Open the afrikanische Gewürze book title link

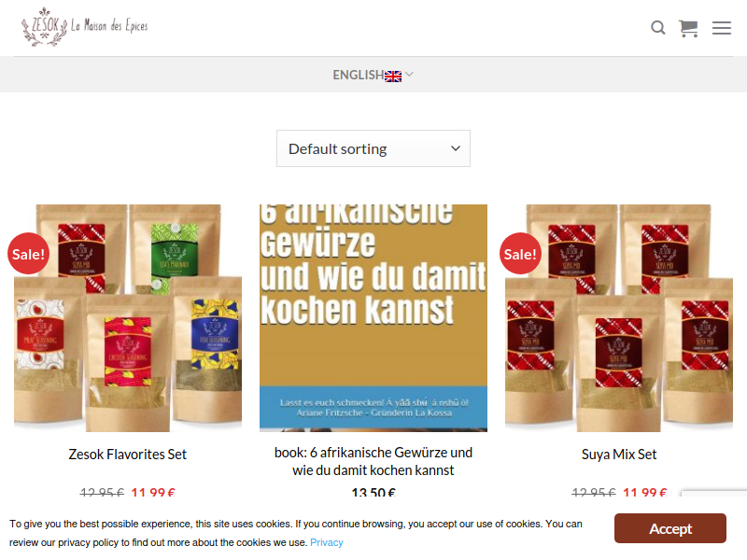click(373, 461)
